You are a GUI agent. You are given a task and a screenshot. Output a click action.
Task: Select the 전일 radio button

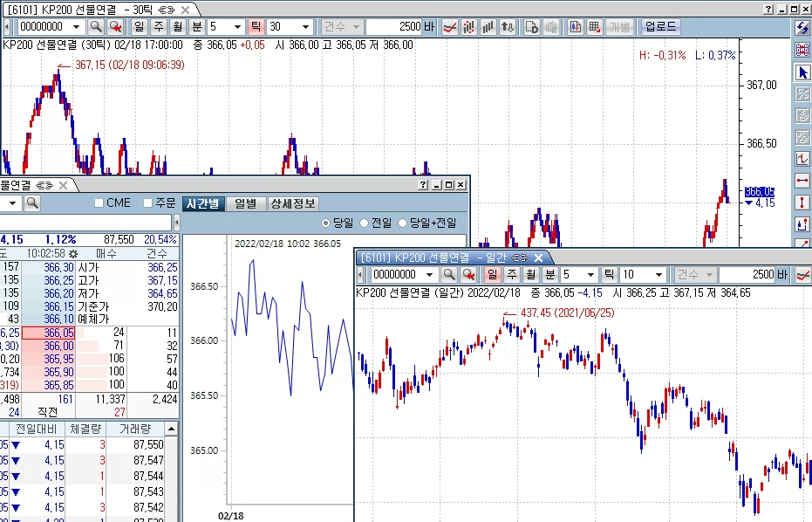coord(365,223)
